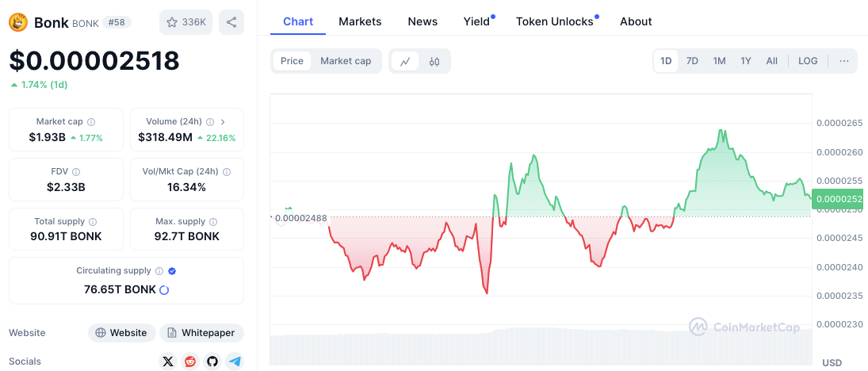868x371 pixels.
Task: Toggle LOG scale on chart
Action: [x=808, y=61]
